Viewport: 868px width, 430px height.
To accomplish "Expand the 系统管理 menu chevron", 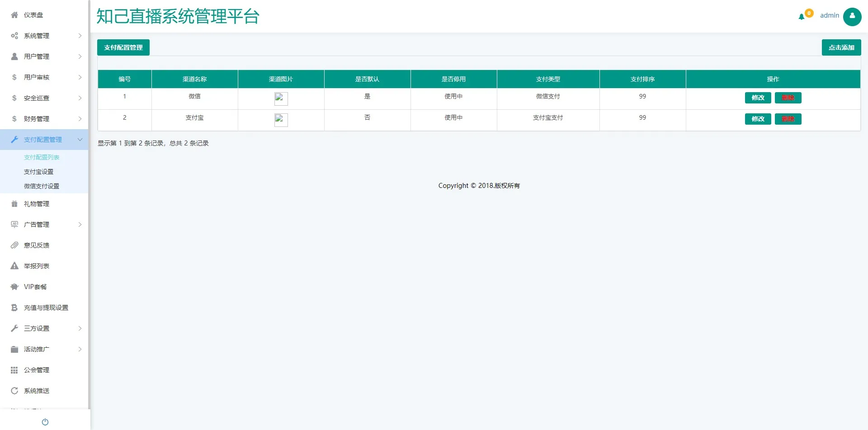I will (80, 36).
